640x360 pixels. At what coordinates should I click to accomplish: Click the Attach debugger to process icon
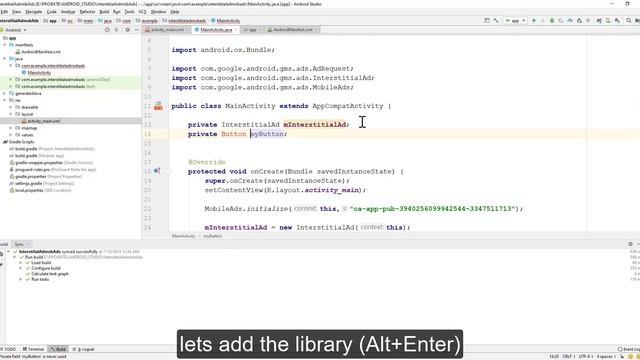579,20
